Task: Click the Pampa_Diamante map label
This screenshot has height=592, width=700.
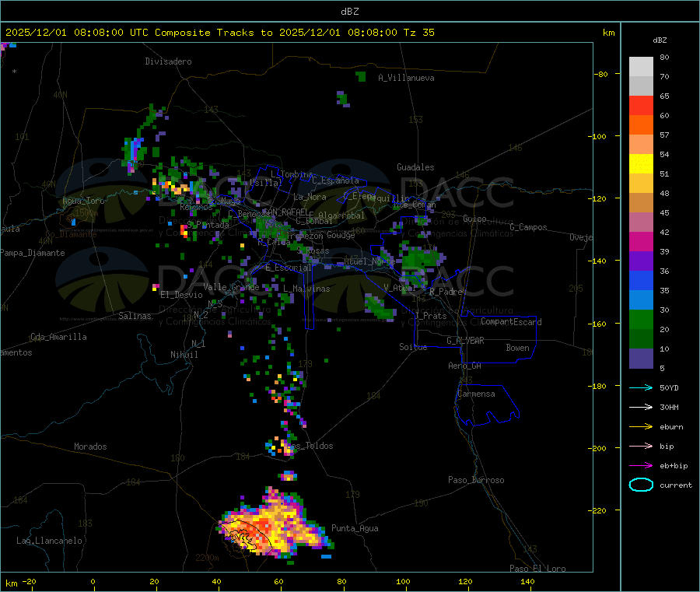Action: pyautogui.click(x=33, y=253)
